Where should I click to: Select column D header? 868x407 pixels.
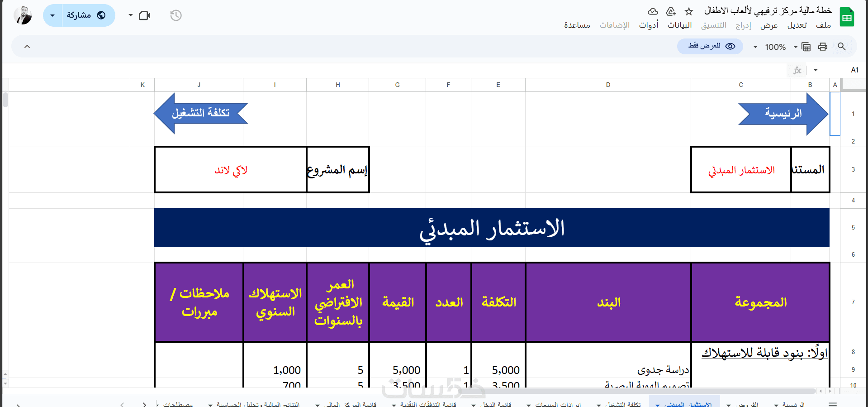point(608,85)
